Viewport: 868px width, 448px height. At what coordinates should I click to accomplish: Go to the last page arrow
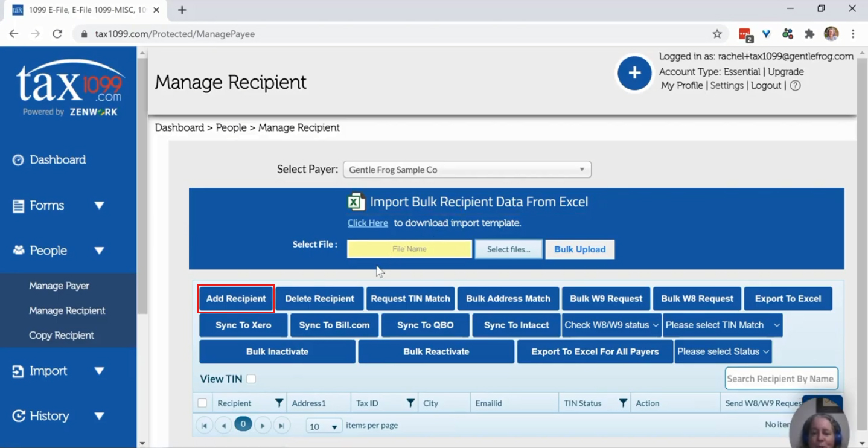(281, 426)
